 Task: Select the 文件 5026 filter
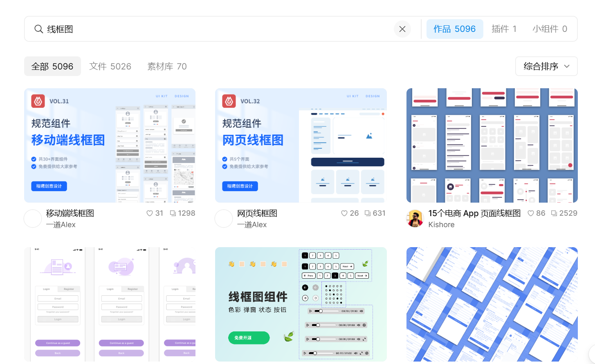pyautogui.click(x=110, y=66)
